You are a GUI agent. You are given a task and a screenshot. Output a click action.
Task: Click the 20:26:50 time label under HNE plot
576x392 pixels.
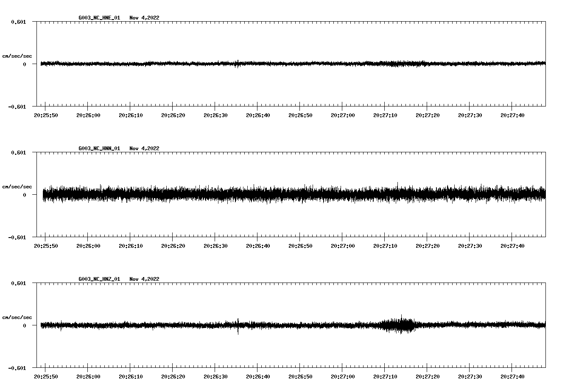tap(300, 115)
